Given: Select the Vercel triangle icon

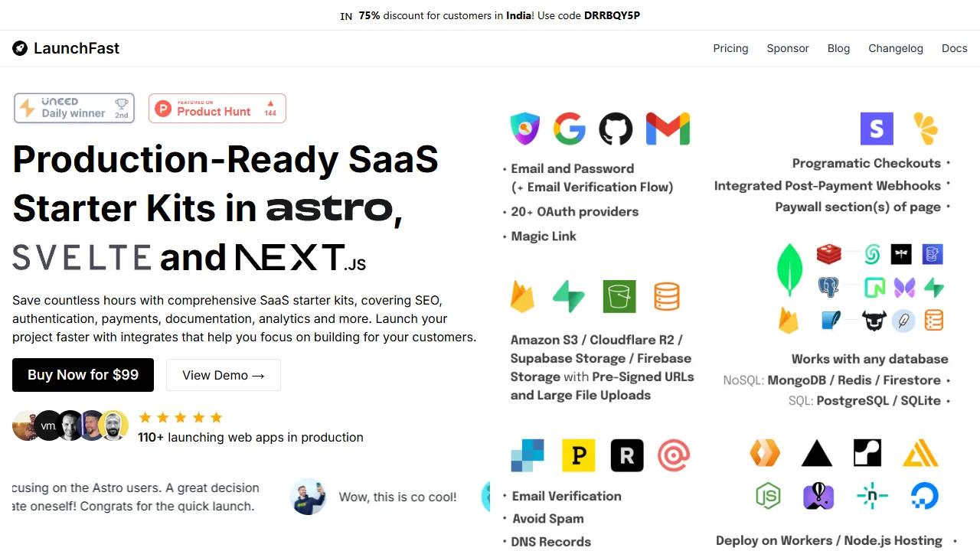Looking at the screenshot, I should point(816,453).
